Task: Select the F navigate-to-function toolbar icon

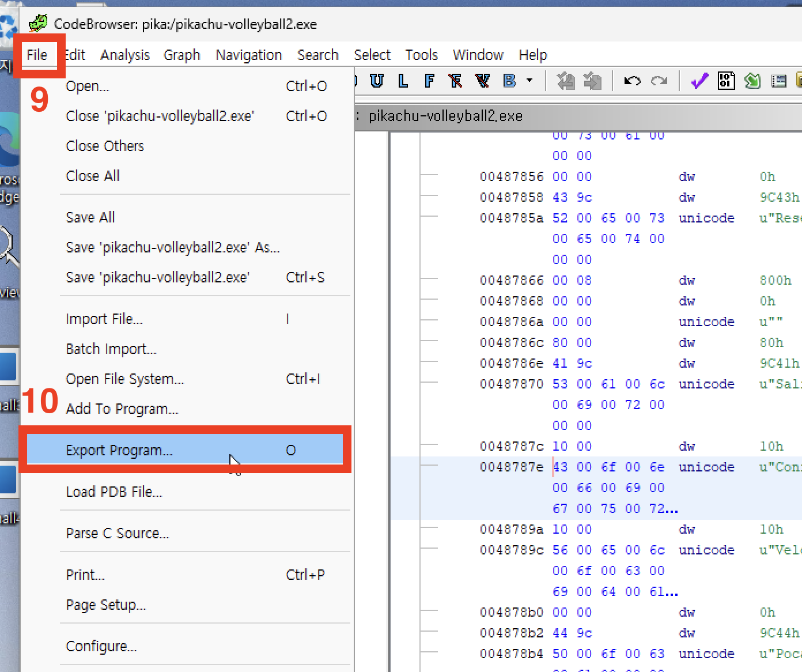Action: coord(429,81)
